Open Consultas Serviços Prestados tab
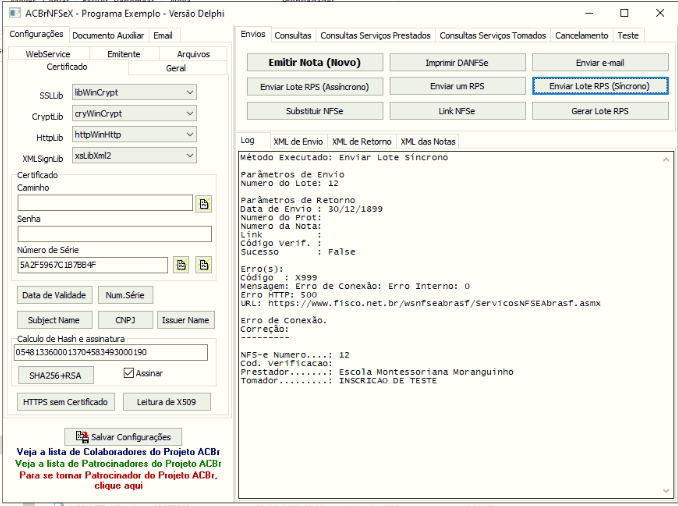This screenshot has width=678, height=506. [375, 35]
